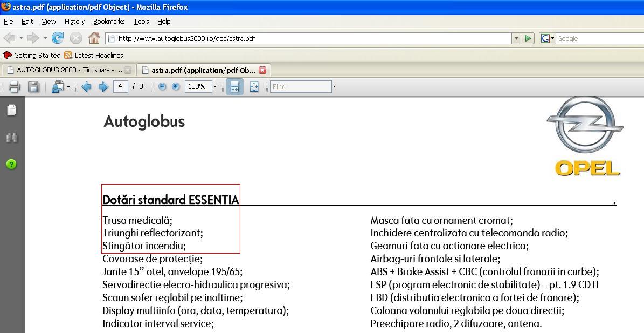
Task: Close the AUTOGLOBUS 2000 tab
Action: [x=128, y=70]
